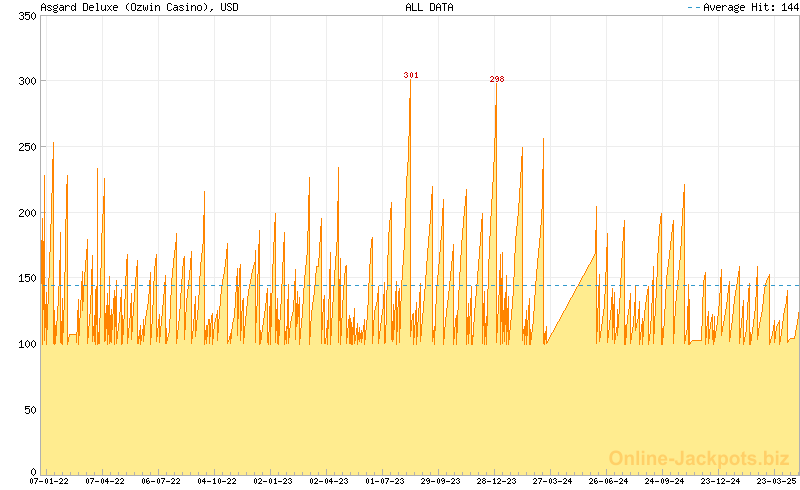Select the 27-03-24 date label

[552, 481]
